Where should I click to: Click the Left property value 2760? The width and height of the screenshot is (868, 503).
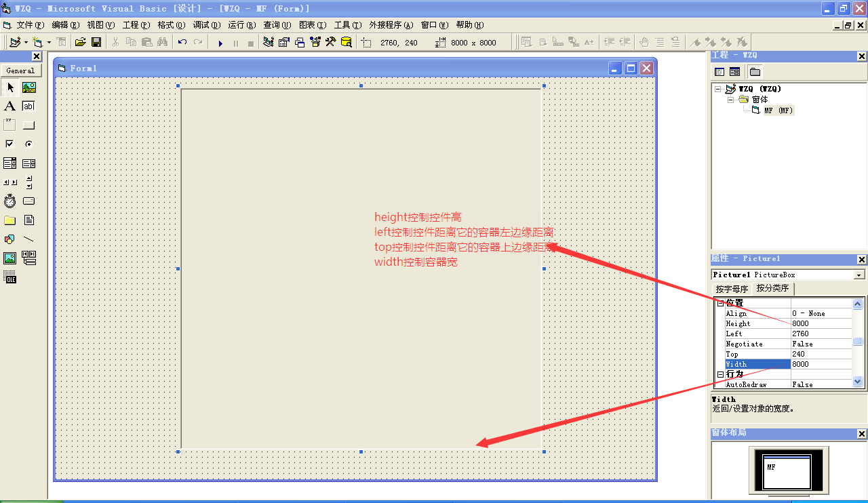click(x=821, y=334)
